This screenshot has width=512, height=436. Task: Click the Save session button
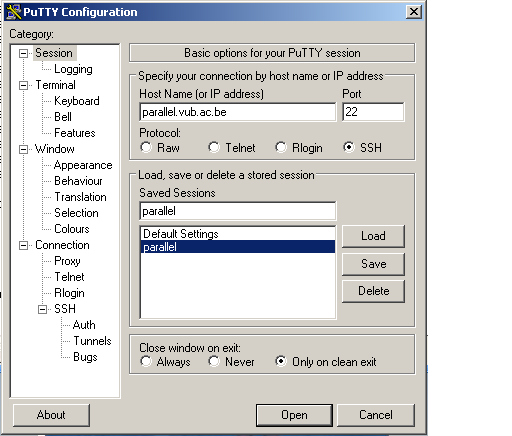pos(373,264)
